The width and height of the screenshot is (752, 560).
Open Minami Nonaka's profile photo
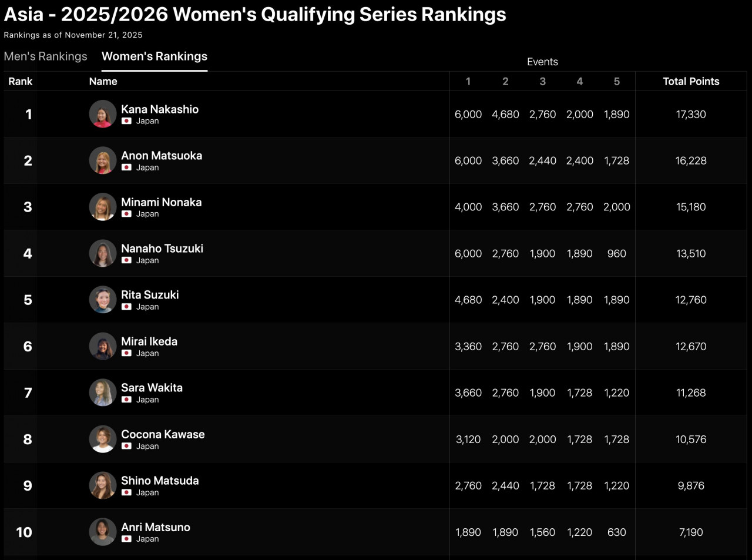point(103,207)
